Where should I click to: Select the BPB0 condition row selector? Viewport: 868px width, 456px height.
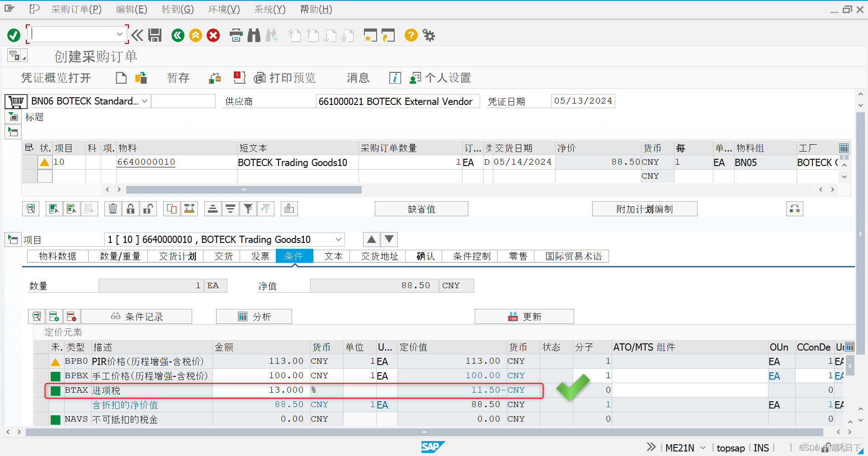(x=41, y=361)
